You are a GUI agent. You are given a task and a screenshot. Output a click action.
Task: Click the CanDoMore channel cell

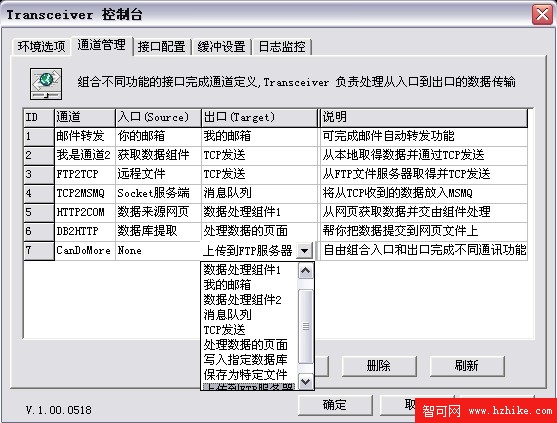[85, 251]
